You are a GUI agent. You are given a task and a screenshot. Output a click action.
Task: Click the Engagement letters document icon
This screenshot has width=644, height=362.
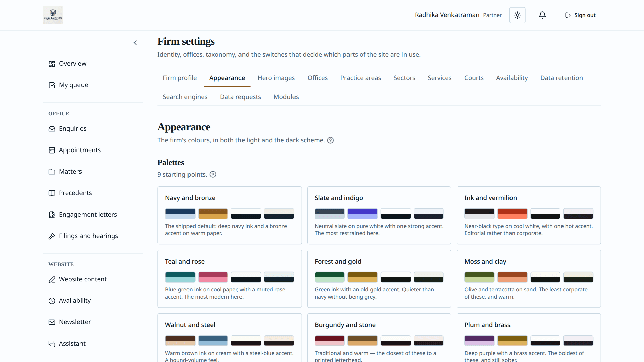tap(52, 215)
